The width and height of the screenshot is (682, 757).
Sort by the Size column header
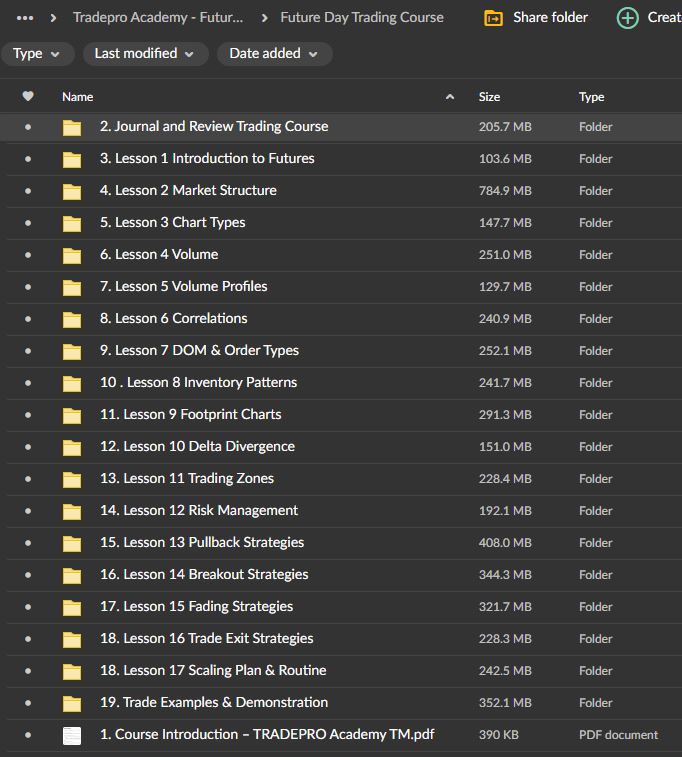[x=489, y=97]
